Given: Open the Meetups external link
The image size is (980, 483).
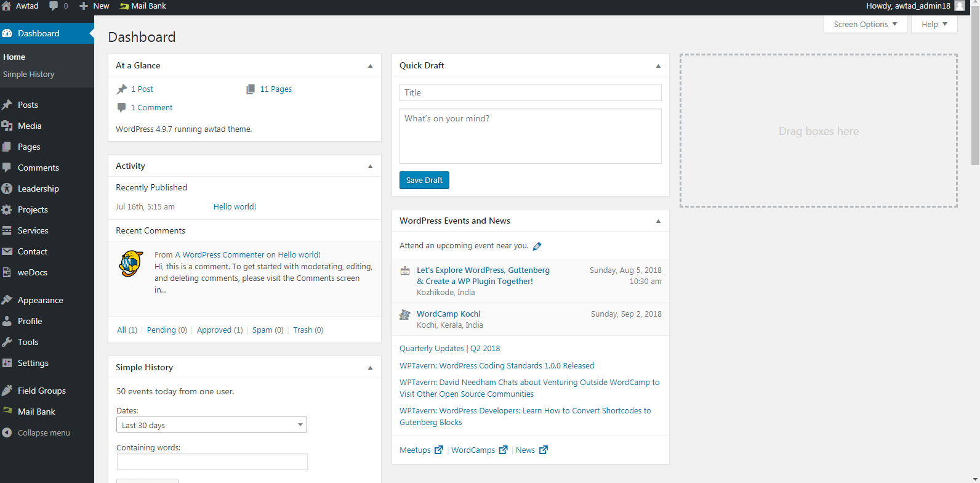Looking at the screenshot, I should [421, 450].
